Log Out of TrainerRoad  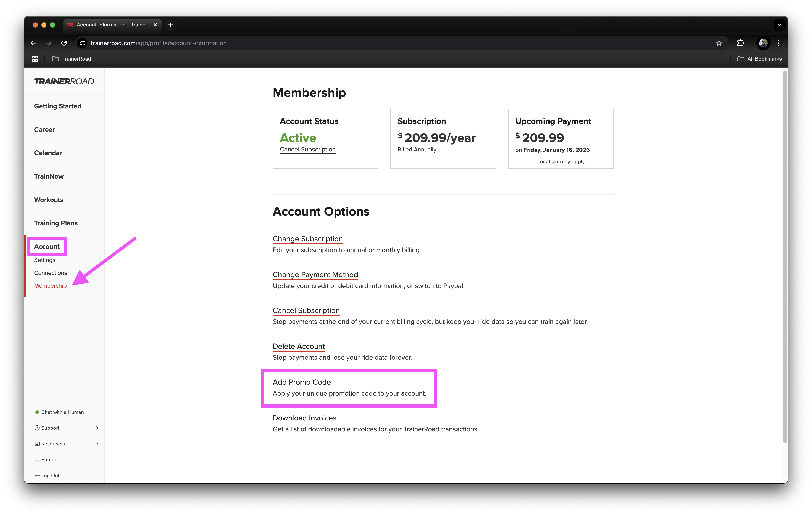coord(47,475)
